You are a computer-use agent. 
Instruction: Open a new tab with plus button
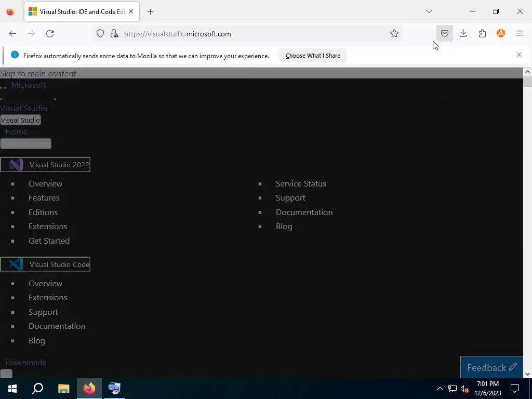pos(150,12)
